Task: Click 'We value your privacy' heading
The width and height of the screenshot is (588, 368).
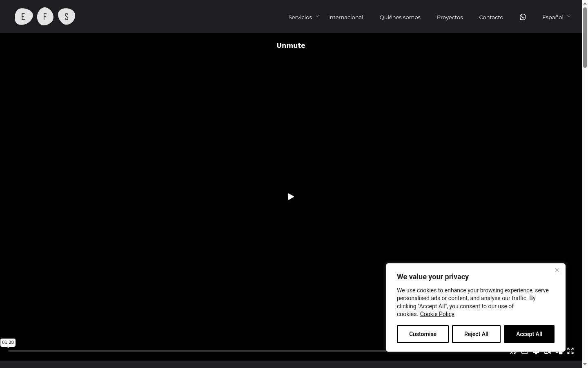Action: (433, 277)
